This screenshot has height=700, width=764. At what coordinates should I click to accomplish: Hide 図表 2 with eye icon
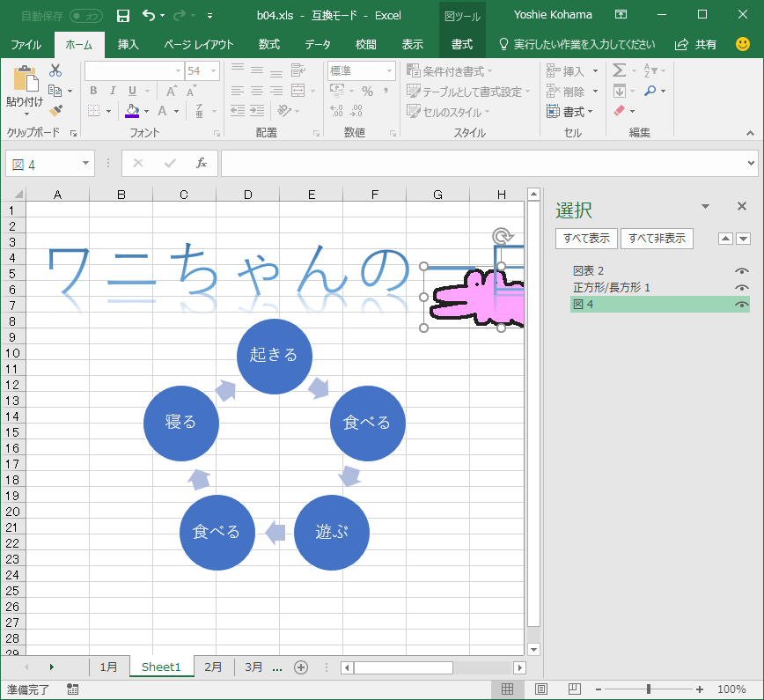[742, 271]
